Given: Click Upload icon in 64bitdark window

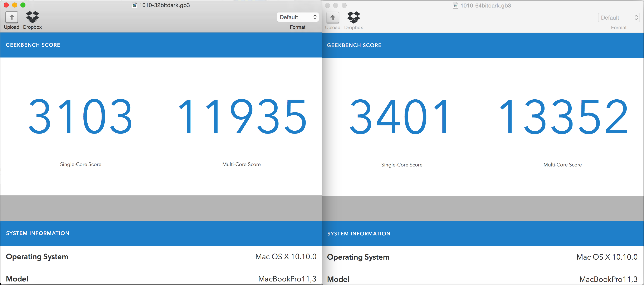Looking at the screenshot, I should [332, 17].
